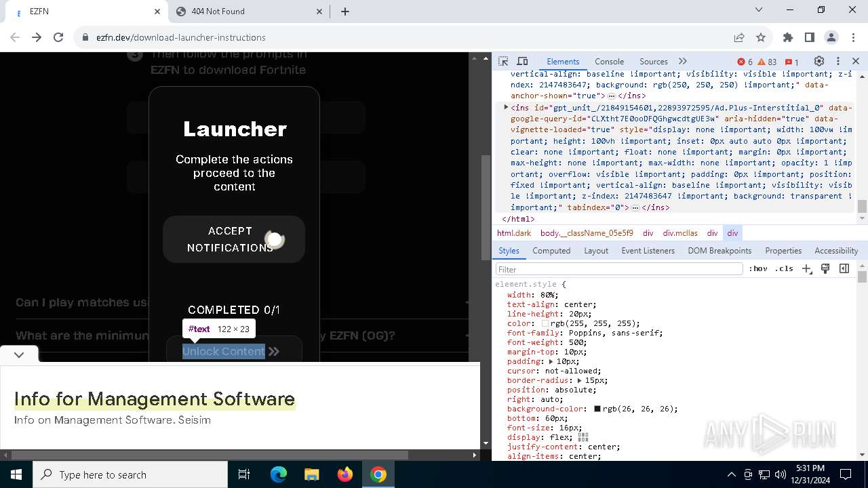Image resolution: width=868 pixels, height=488 pixels.
Task: Open the Windows Start menu
Action: tap(16, 474)
